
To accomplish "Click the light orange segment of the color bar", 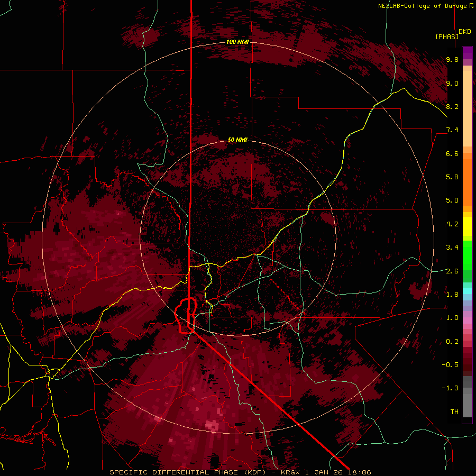I will 467,108.
